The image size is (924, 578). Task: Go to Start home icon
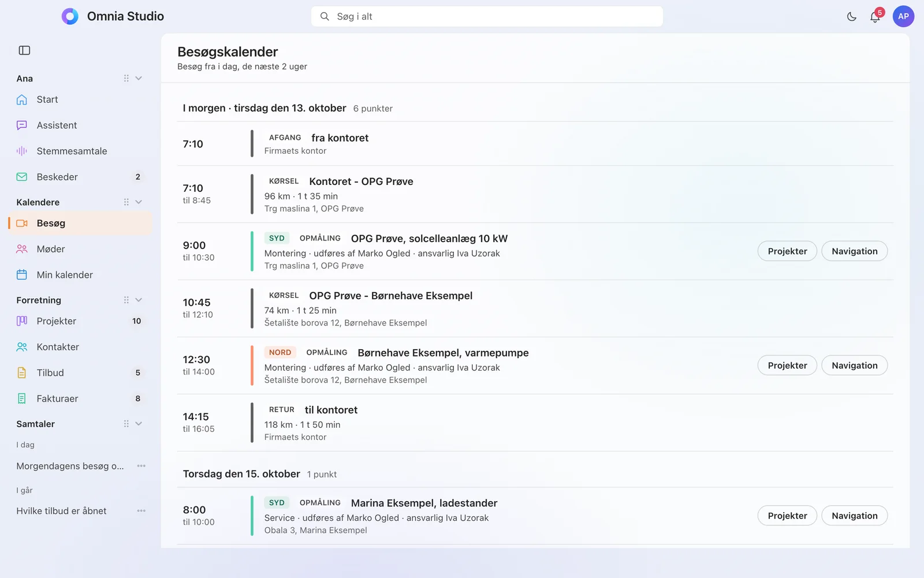[x=22, y=99]
